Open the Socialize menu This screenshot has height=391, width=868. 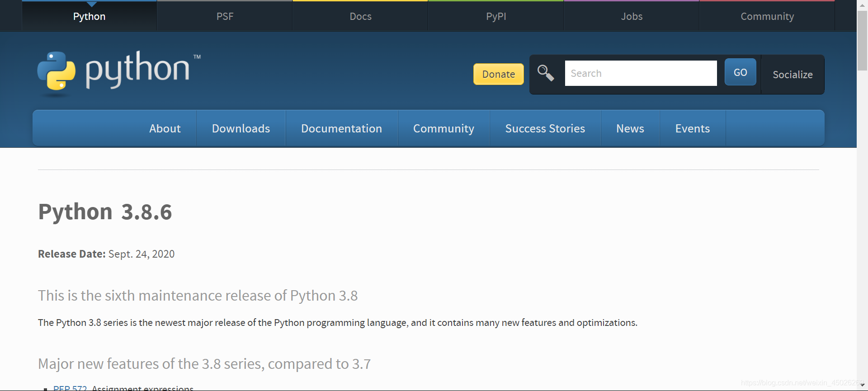pos(793,75)
